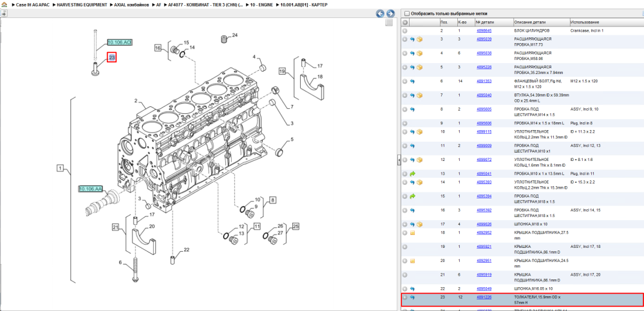
Task: Open linked section 10.106.AO on diagram
Action: point(120,42)
